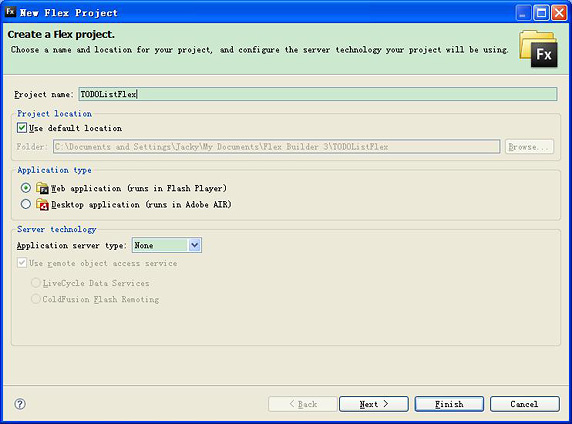Close the New Flex Project window
The width and height of the screenshot is (572, 424).
(559, 13)
